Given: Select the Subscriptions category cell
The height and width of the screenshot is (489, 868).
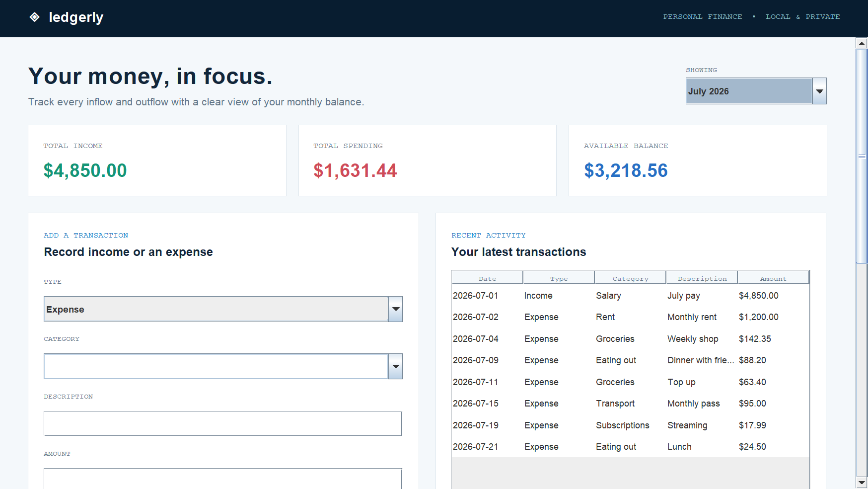Looking at the screenshot, I should point(630,425).
